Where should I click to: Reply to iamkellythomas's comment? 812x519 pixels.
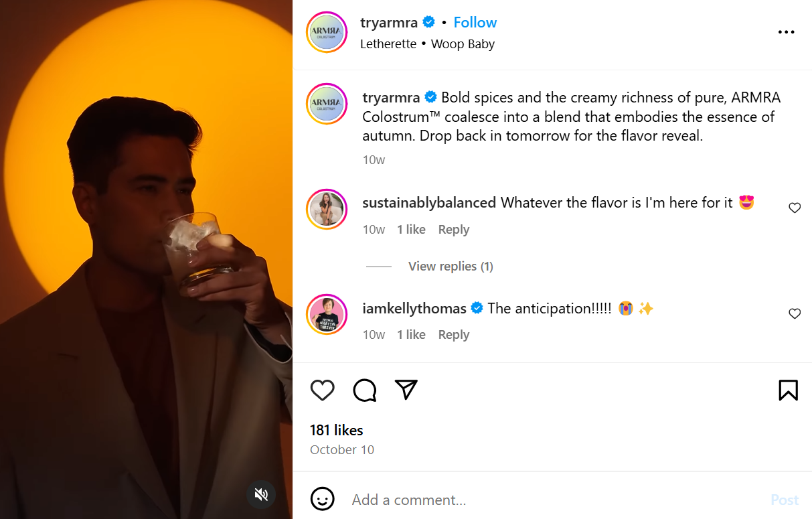454,335
